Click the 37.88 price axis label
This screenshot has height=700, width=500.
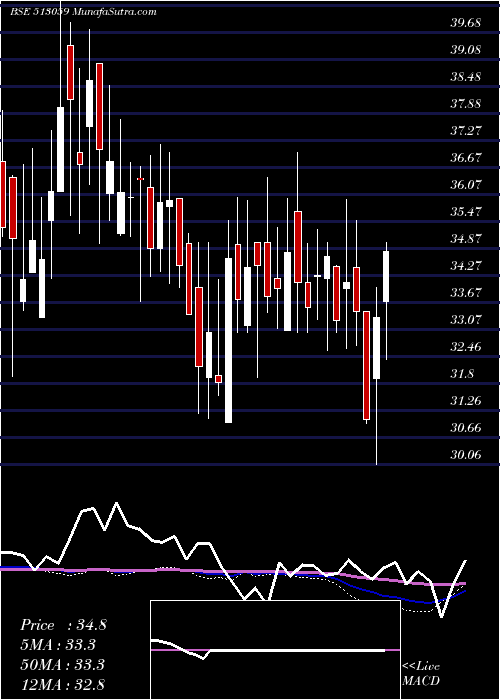click(466, 104)
